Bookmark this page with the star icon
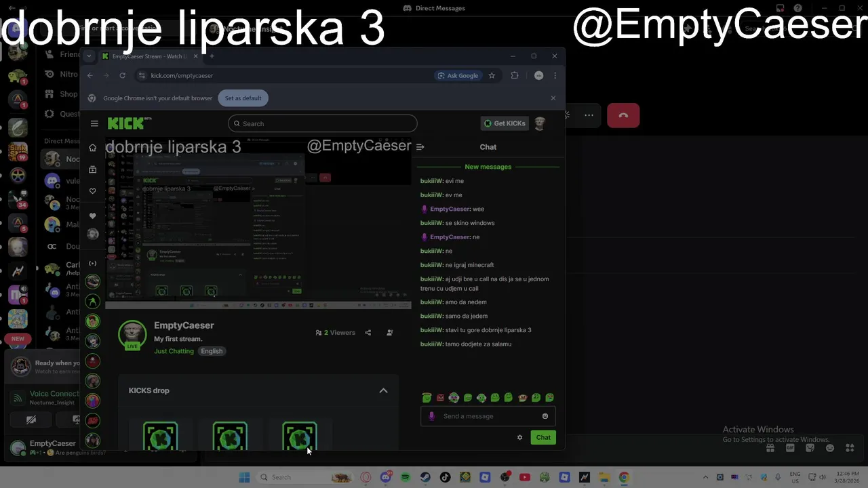This screenshot has height=488, width=868. click(492, 75)
